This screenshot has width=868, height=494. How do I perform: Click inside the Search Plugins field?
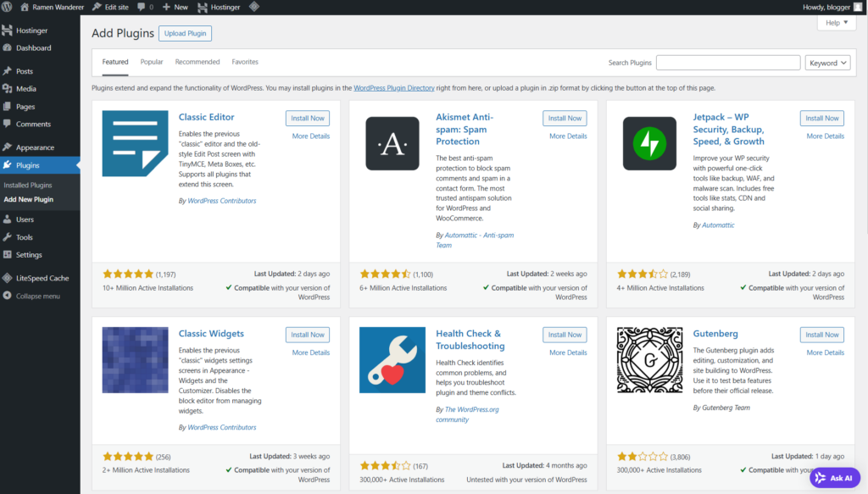pyautogui.click(x=727, y=62)
